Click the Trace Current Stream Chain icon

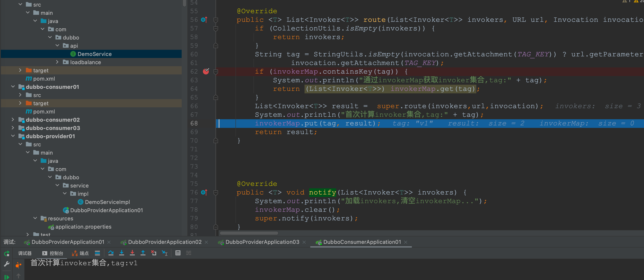point(188,253)
